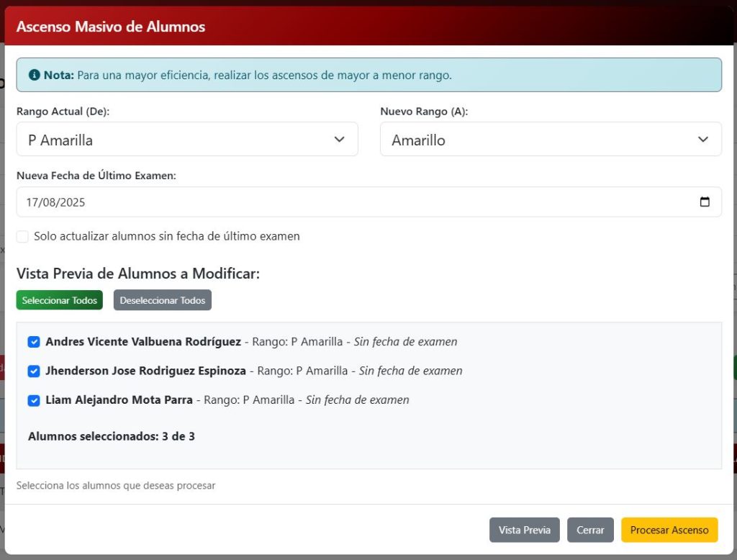Click the Liam Alejandro Mota Parra name
Image resolution: width=737 pixels, height=560 pixels.
click(119, 400)
